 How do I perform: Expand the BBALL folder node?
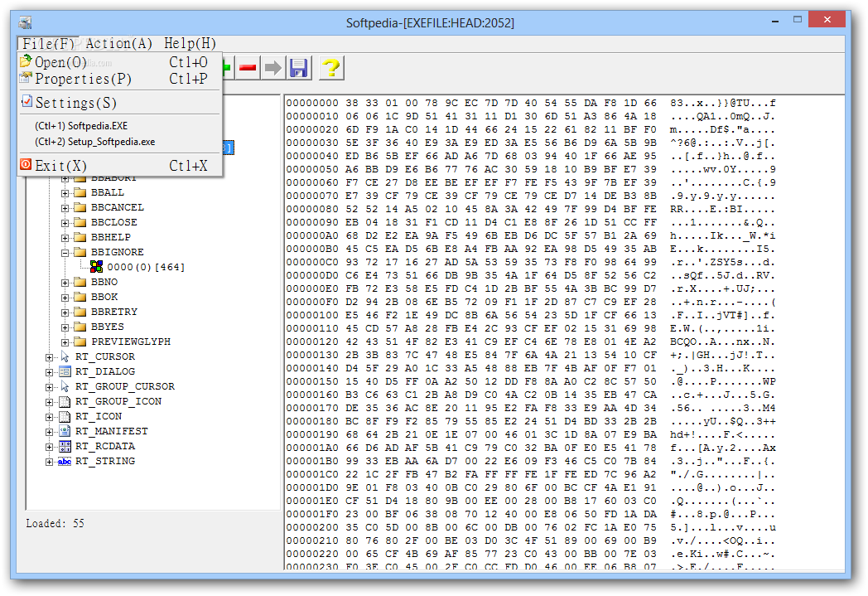coord(65,193)
